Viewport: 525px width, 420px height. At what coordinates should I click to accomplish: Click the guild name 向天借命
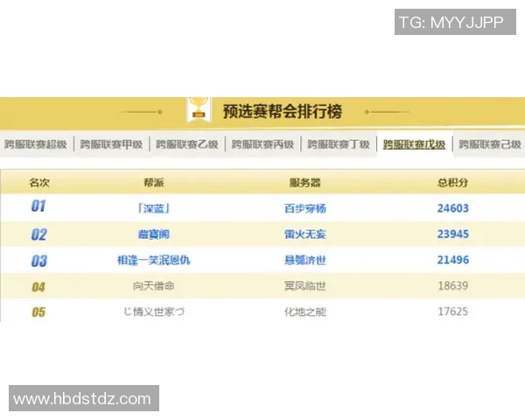[154, 286]
